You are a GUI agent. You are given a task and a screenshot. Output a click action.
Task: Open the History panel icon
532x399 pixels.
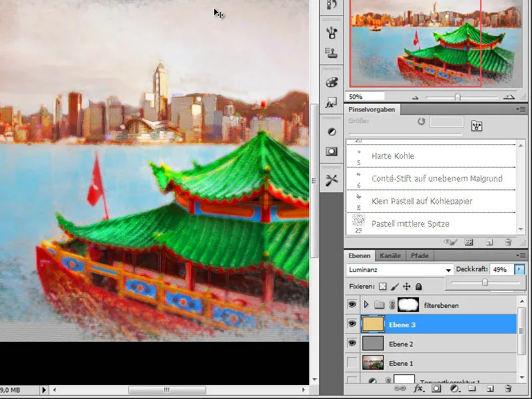pos(331,5)
